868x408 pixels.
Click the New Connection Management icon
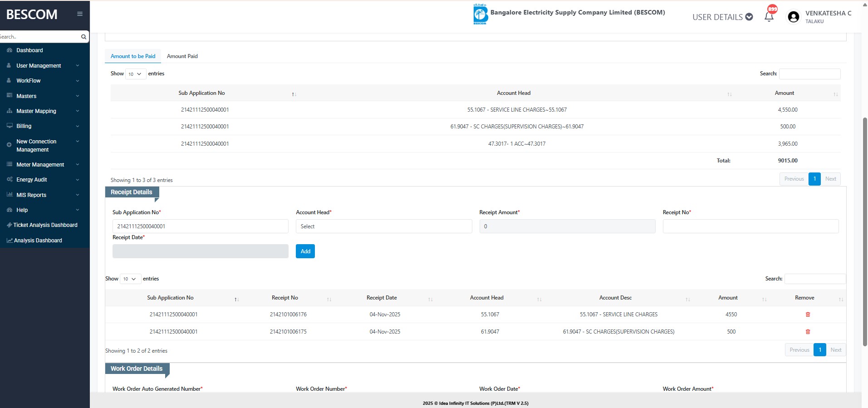coord(9,145)
